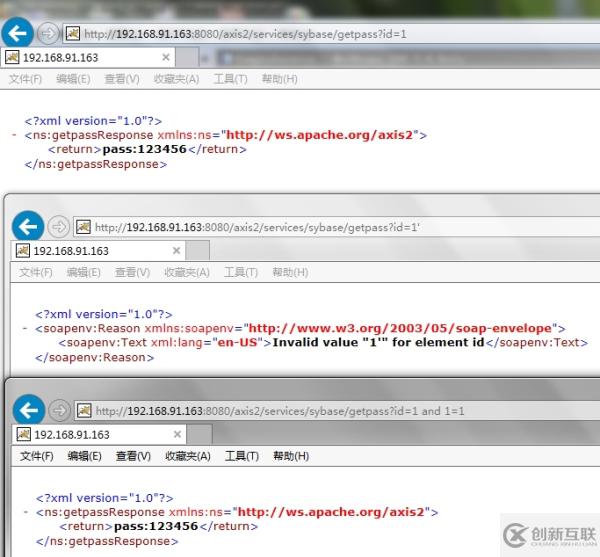Select 192.168.91.163 tab in top window
600x557 pixels.
tap(87, 58)
